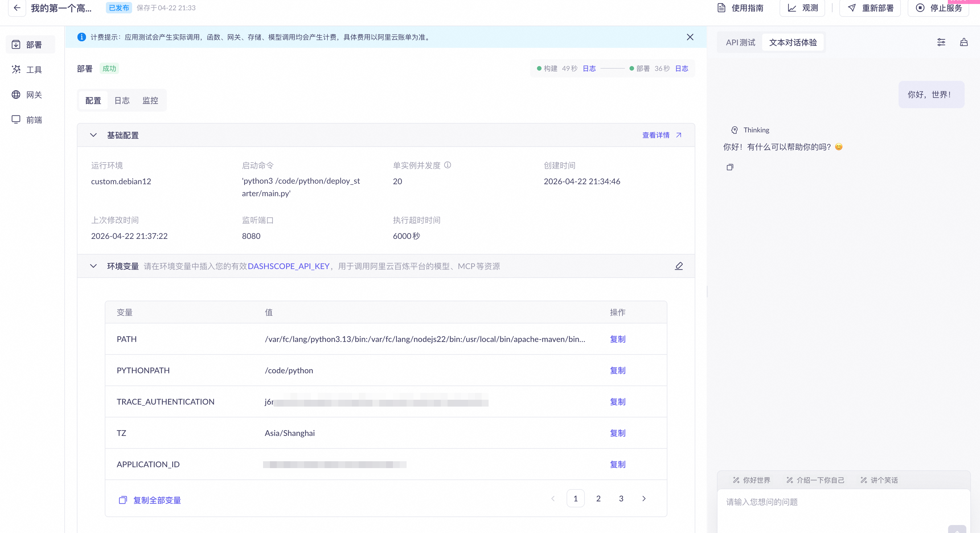The width and height of the screenshot is (980, 533).
Task: Click the PATH variable value text
Action: 425,339
